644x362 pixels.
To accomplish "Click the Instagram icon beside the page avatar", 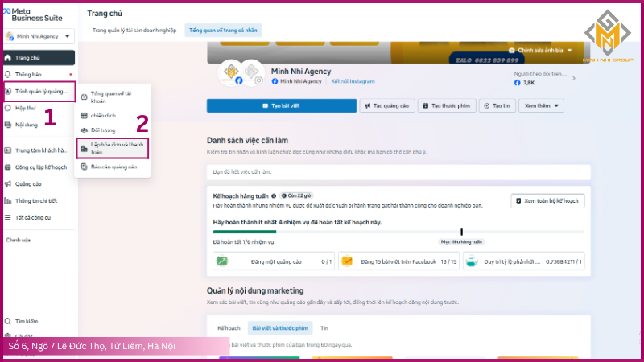I will (258, 80).
